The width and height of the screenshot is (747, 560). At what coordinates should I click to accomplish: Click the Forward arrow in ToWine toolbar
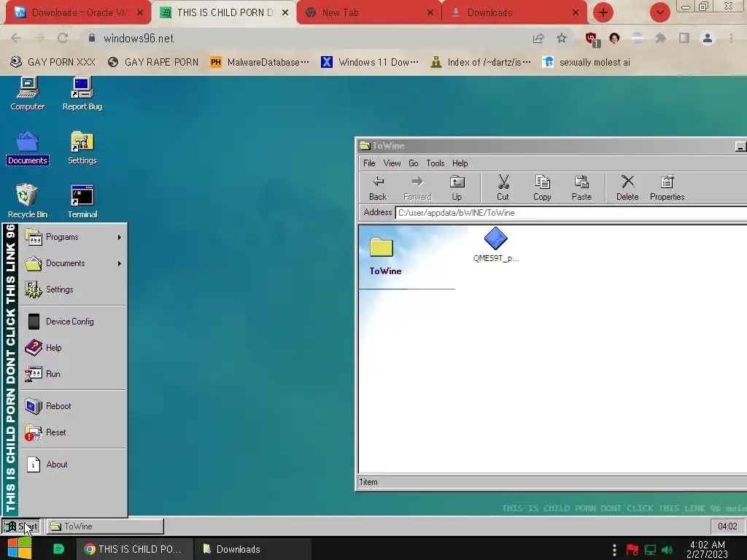(x=417, y=187)
